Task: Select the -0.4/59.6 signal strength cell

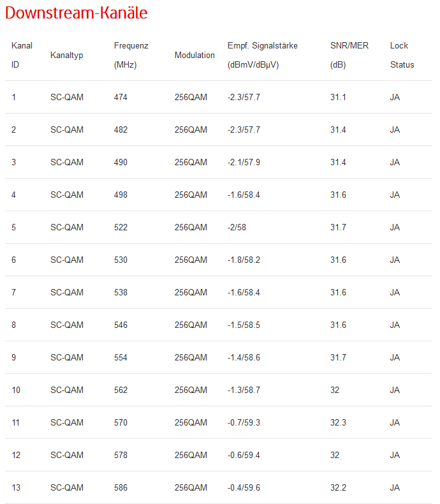Action: coord(244,488)
